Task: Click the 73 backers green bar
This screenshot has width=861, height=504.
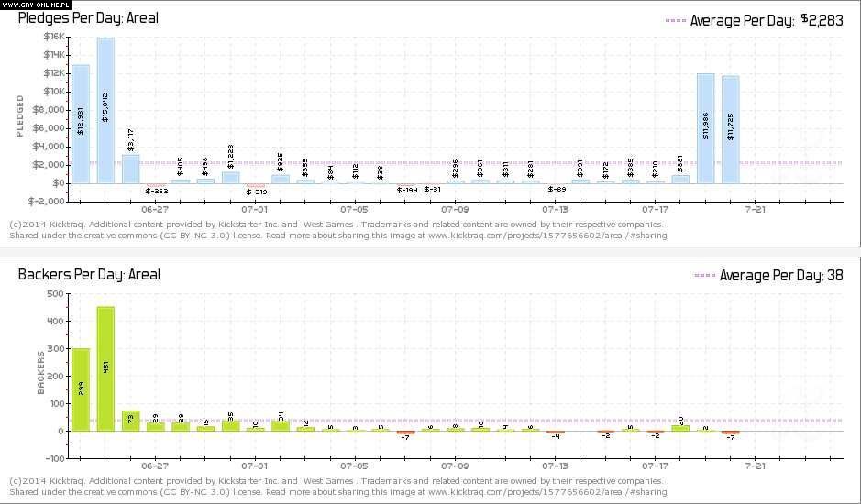Action: [131, 421]
